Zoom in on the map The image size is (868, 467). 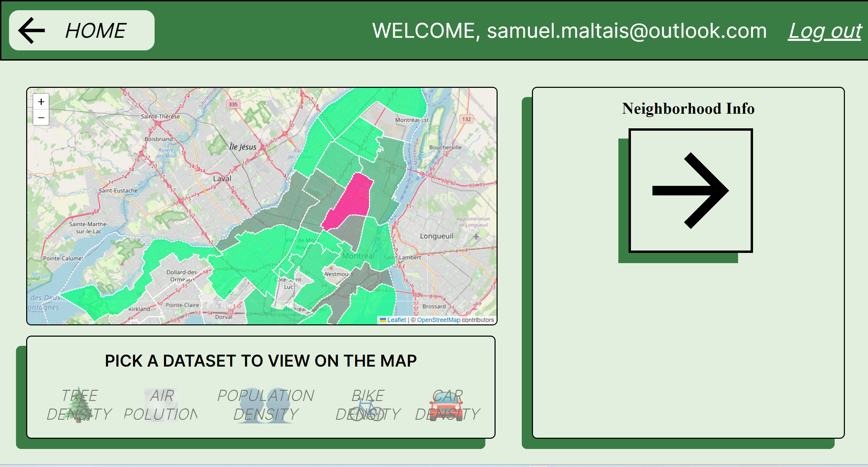coord(41,102)
